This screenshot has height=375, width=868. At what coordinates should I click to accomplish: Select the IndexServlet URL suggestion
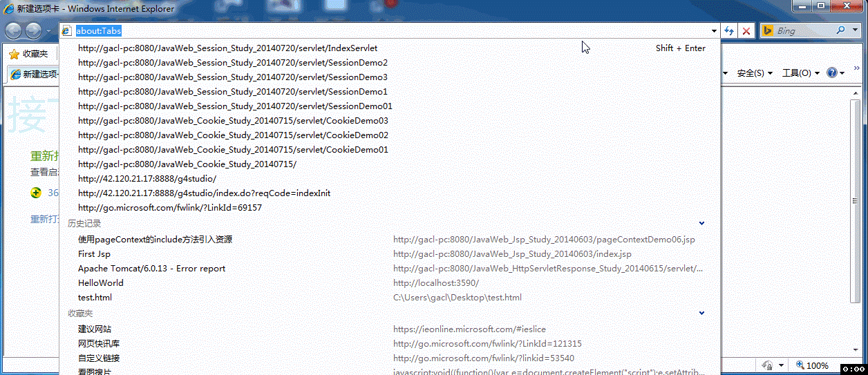[x=390, y=48]
